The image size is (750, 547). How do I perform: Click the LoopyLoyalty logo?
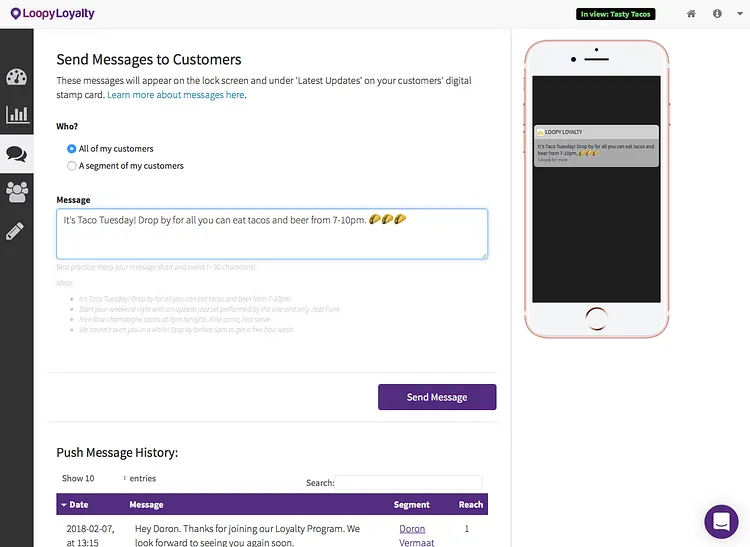pyautogui.click(x=53, y=13)
